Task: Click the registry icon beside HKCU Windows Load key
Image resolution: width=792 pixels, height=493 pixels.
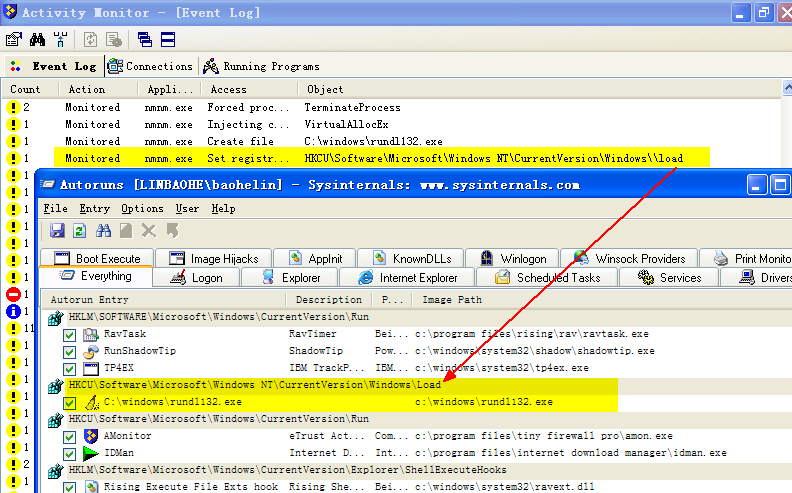Action: (x=56, y=386)
